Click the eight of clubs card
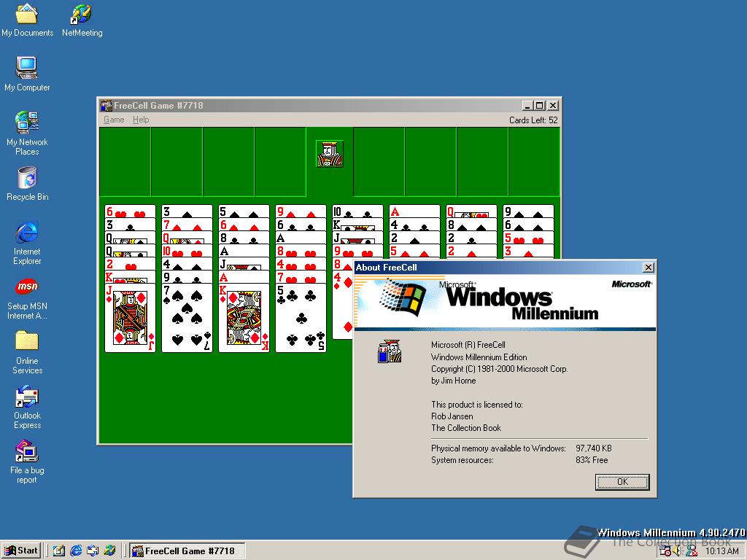747x560 pixels. 244,238
